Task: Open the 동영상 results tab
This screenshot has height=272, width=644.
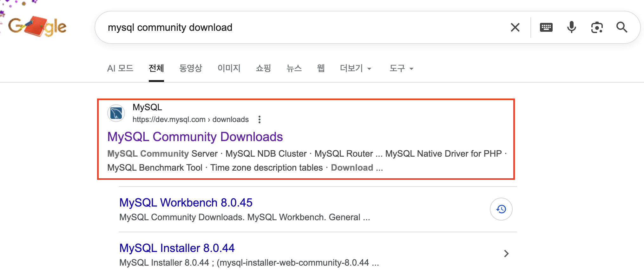Action: (x=191, y=68)
